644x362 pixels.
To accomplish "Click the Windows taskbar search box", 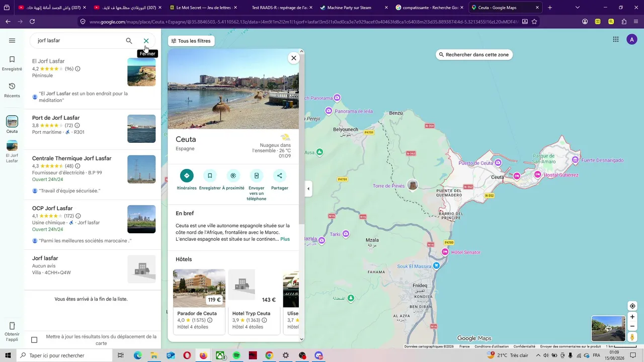I will pos(65,355).
